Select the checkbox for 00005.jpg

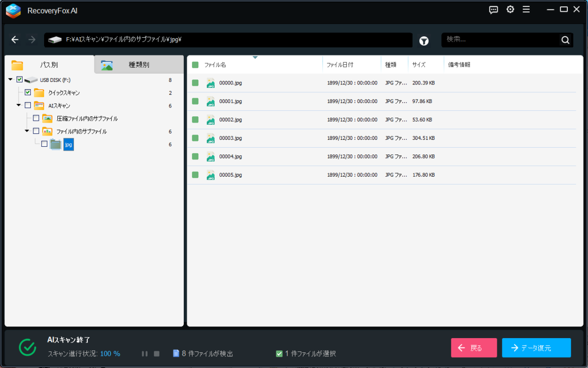point(195,175)
